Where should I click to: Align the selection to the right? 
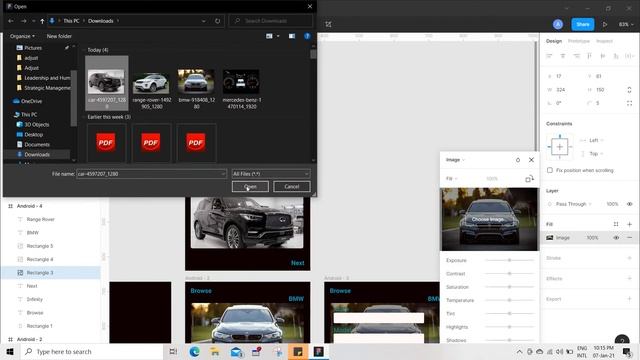[x=576, y=56]
